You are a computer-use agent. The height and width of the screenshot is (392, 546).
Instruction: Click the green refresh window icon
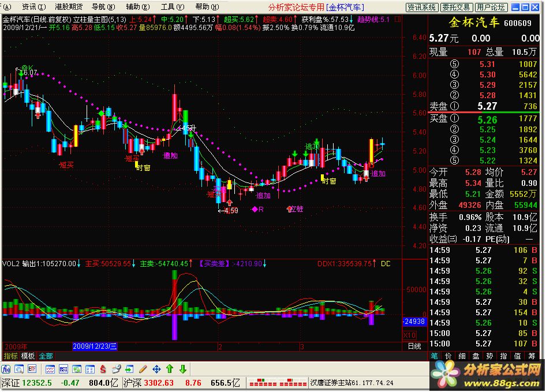77,369
